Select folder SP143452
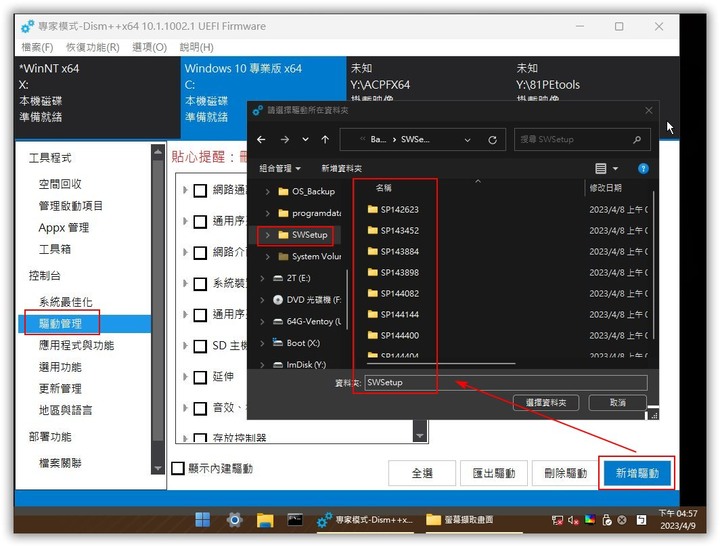This screenshot has width=720, height=547. coord(394,231)
